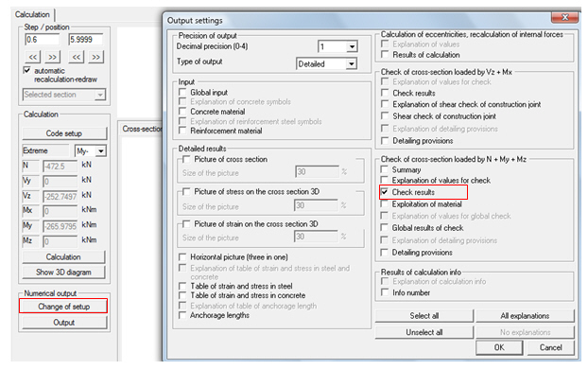Confirm the dialog with OK

point(499,347)
